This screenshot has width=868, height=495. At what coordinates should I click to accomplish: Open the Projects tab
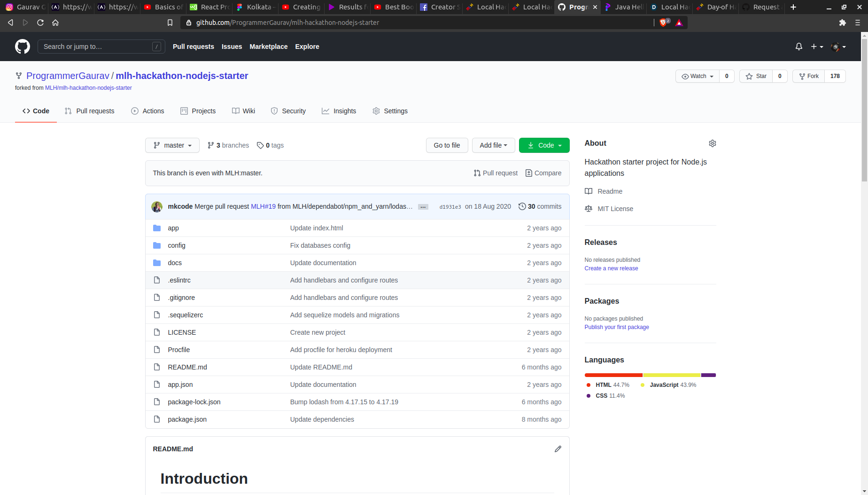[198, 111]
